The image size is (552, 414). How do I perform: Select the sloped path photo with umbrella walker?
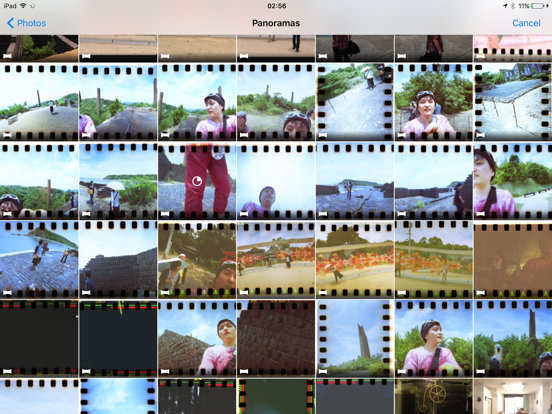(355, 101)
